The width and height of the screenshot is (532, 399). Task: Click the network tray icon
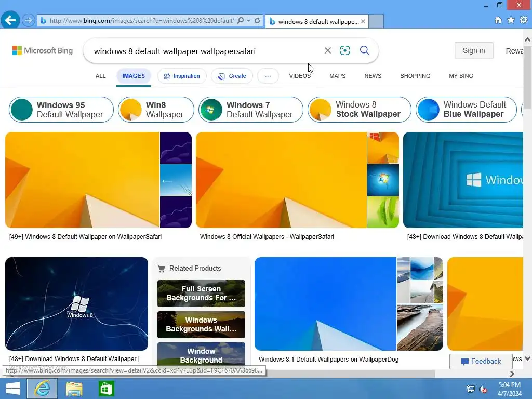coord(471,389)
